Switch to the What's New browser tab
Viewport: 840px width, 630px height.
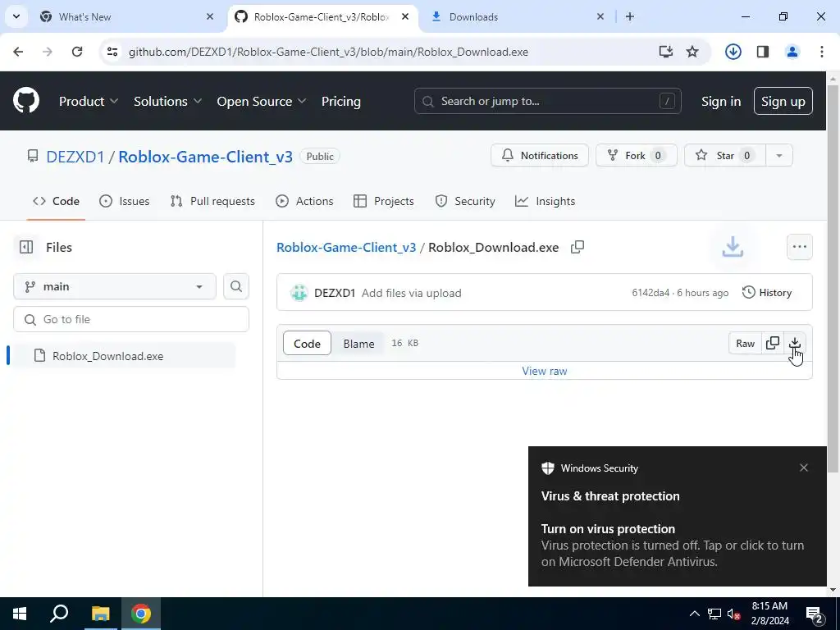(x=126, y=16)
